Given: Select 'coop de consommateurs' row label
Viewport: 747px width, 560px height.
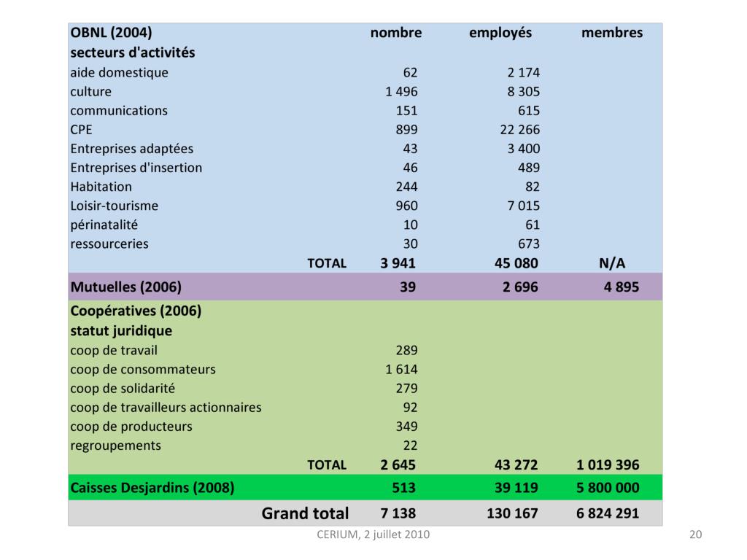Looking at the screenshot, I should tap(143, 370).
